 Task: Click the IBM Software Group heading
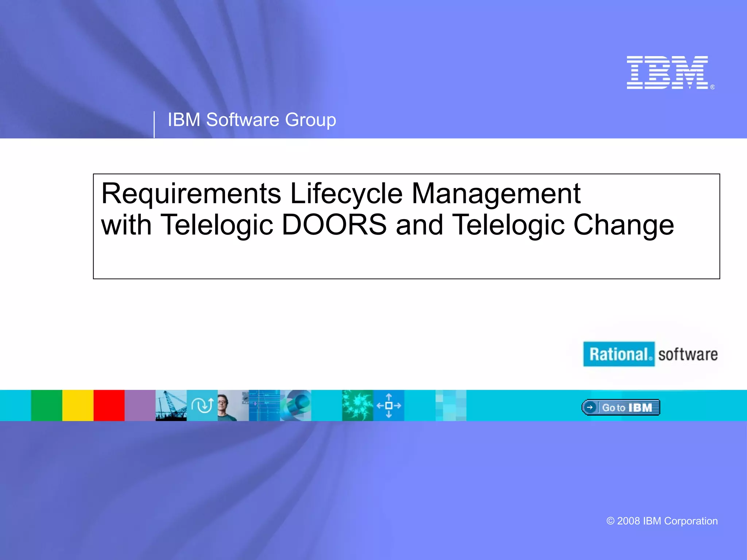[252, 120]
